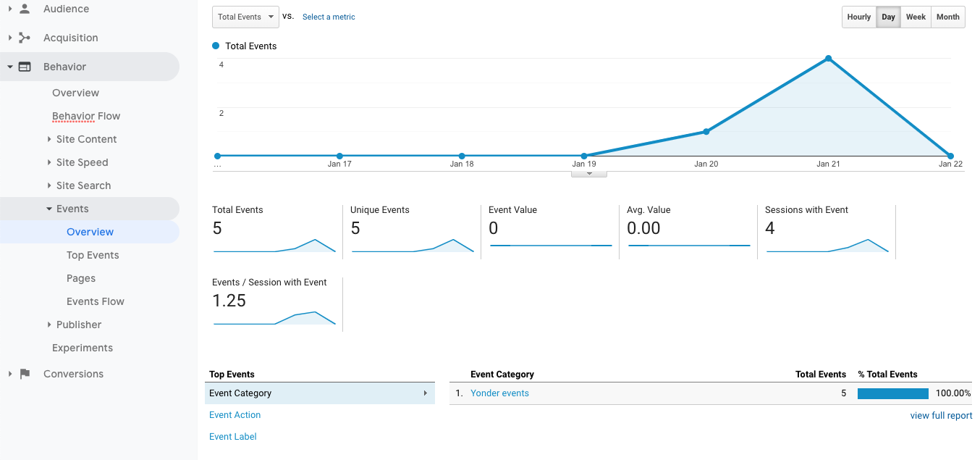The height and width of the screenshot is (460, 980).
Task: Click the Conversions flag icon
Action: [x=25, y=373]
